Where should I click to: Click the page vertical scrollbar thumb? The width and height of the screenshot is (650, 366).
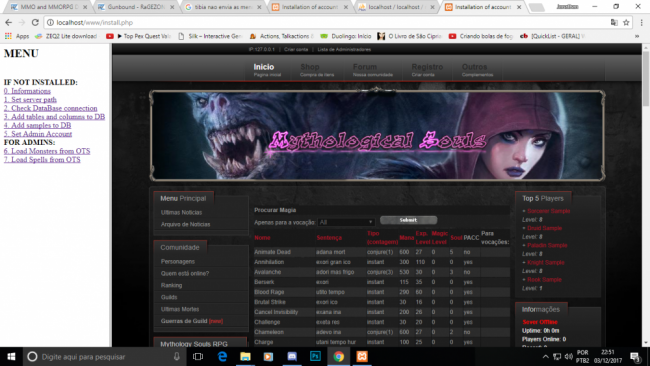coord(646,79)
